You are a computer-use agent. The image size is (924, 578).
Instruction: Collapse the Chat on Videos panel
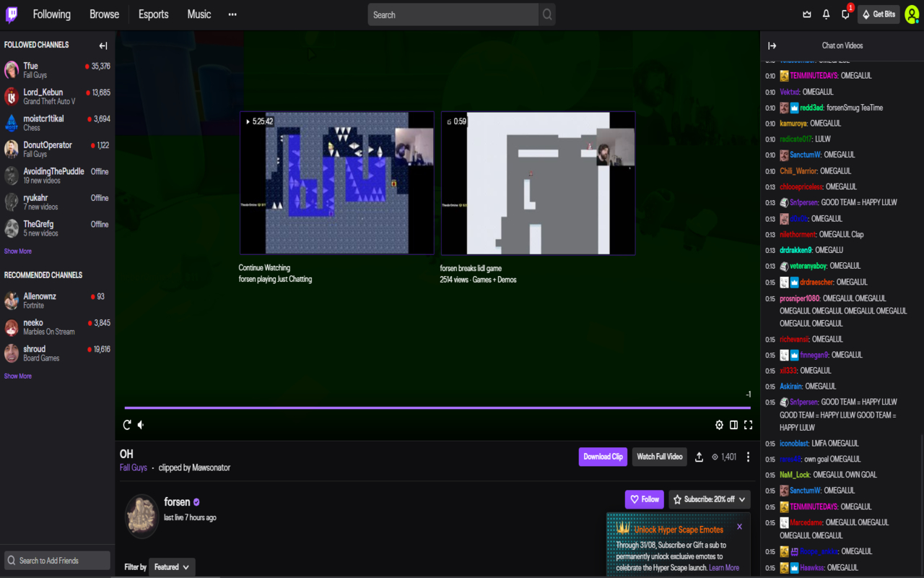pos(772,45)
